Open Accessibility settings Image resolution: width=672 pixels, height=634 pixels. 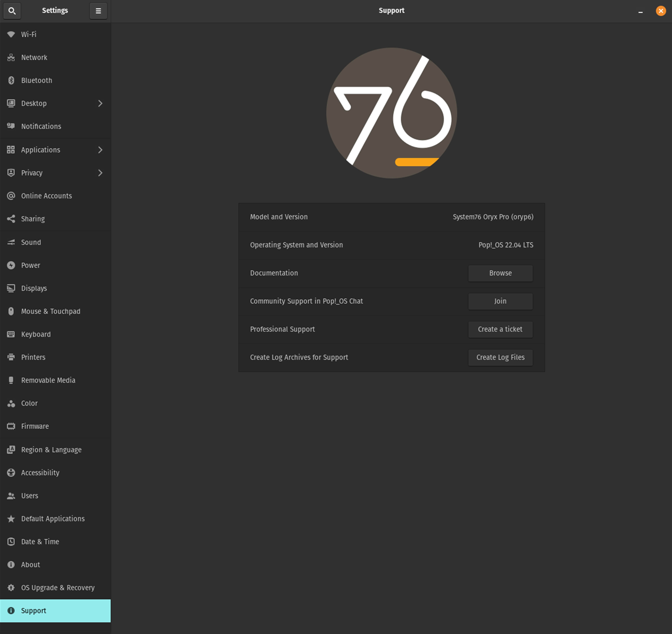pyautogui.click(x=55, y=473)
